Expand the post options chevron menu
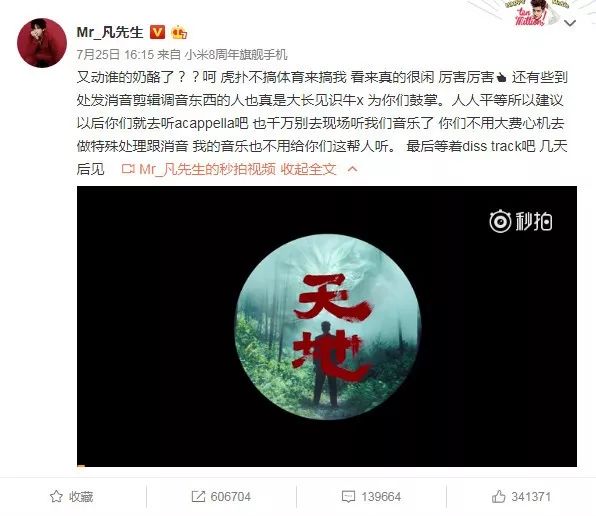This screenshot has height=516, width=596. click(570, 24)
